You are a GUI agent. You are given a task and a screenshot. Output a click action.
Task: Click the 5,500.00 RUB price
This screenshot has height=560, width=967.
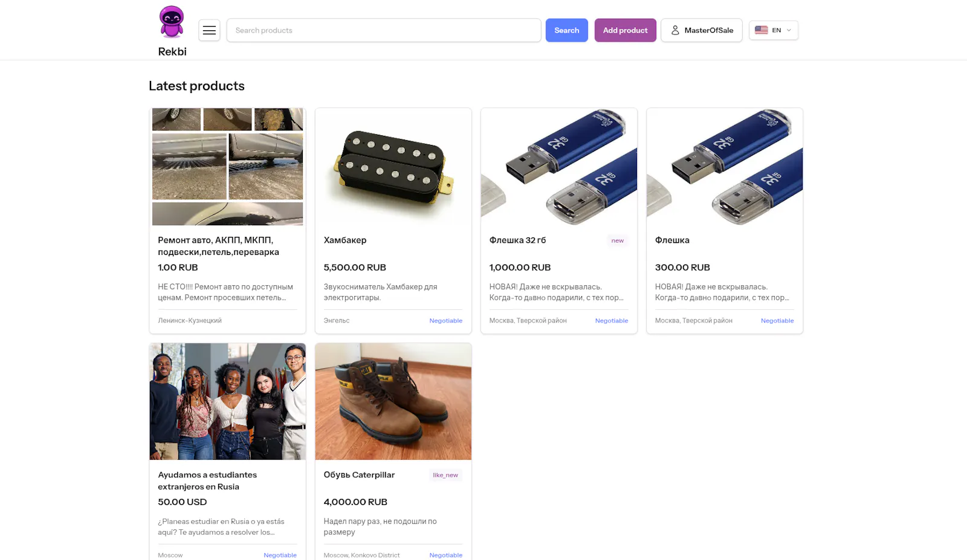coord(355,268)
